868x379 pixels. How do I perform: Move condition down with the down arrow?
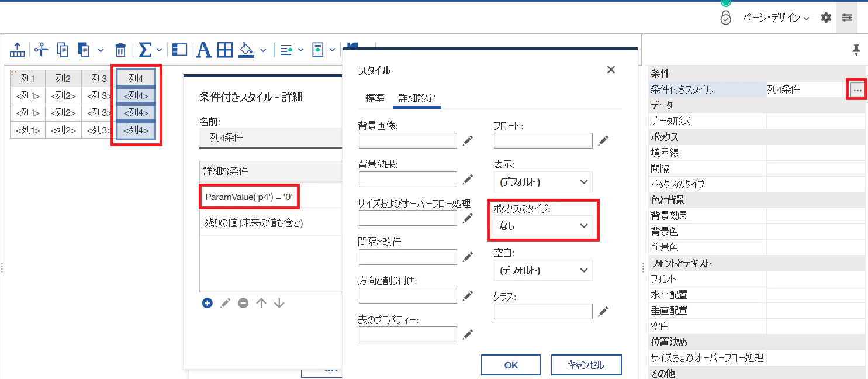click(279, 303)
